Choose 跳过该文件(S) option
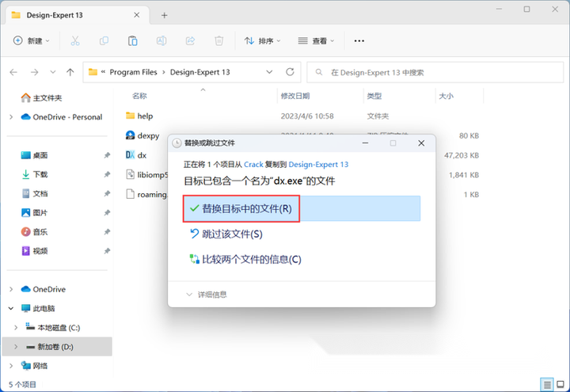Image resolution: width=570 pixels, height=392 pixels. [x=226, y=234]
